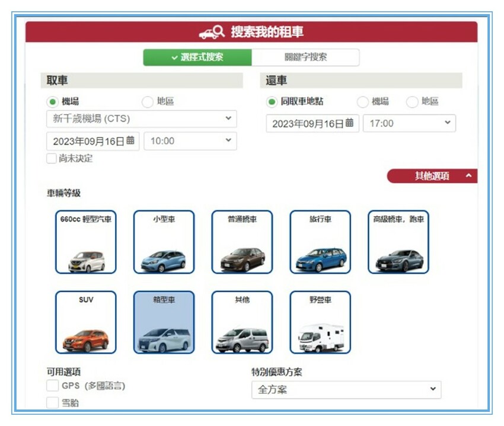Viewport: 504px width, 426px height.
Task: Pick the 其他 vehicle class tile
Action: coord(242,322)
